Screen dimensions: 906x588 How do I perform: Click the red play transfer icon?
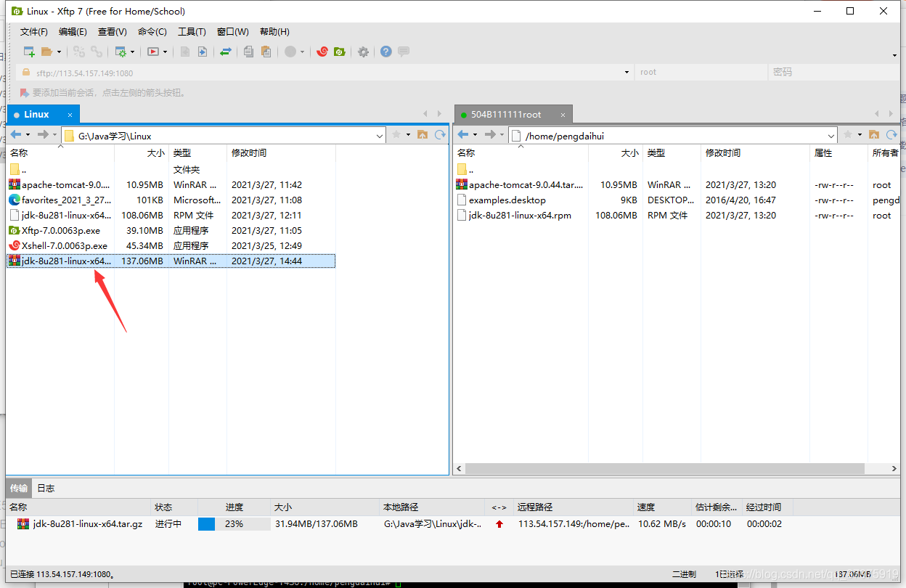coord(153,52)
